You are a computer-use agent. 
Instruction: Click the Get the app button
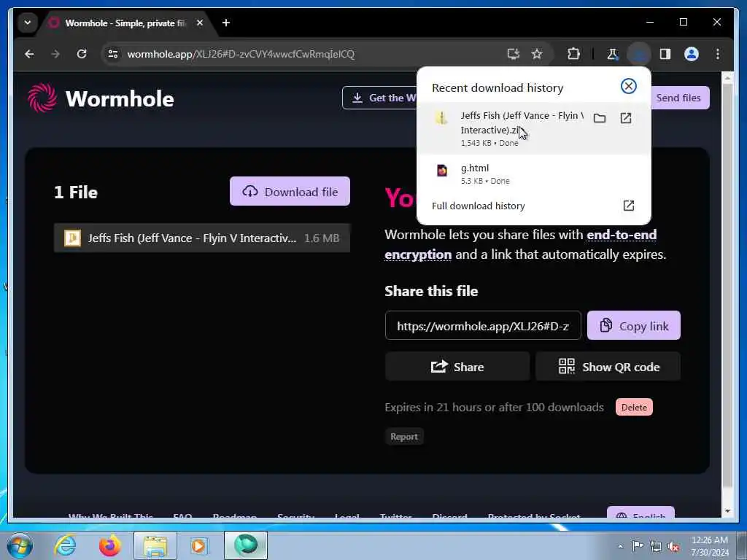click(x=379, y=98)
